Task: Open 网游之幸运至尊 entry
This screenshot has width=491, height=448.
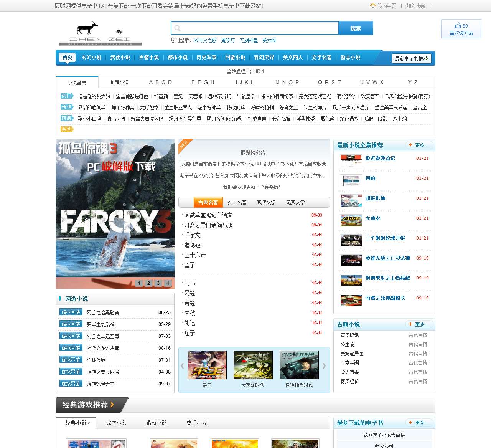Action: coord(103,336)
